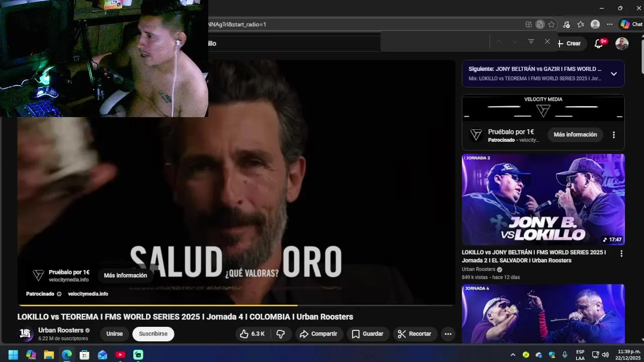Viewport: 644px width, 362px height.
Task: Go to previous find result
Action: (x=499, y=41)
